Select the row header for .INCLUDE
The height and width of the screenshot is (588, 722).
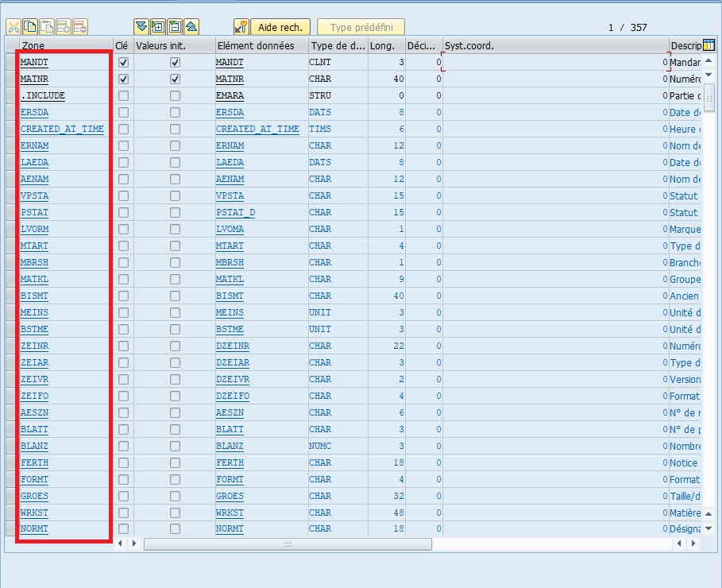point(11,95)
